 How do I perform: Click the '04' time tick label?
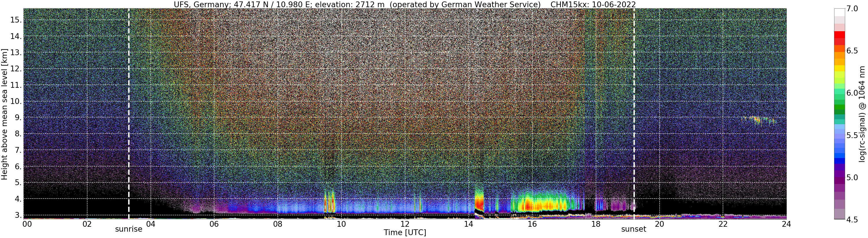pyautogui.click(x=151, y=224)
